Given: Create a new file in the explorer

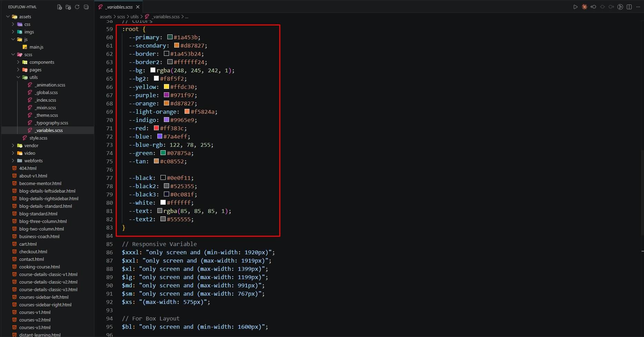Looking at the screenshot, I should [60, 7].
